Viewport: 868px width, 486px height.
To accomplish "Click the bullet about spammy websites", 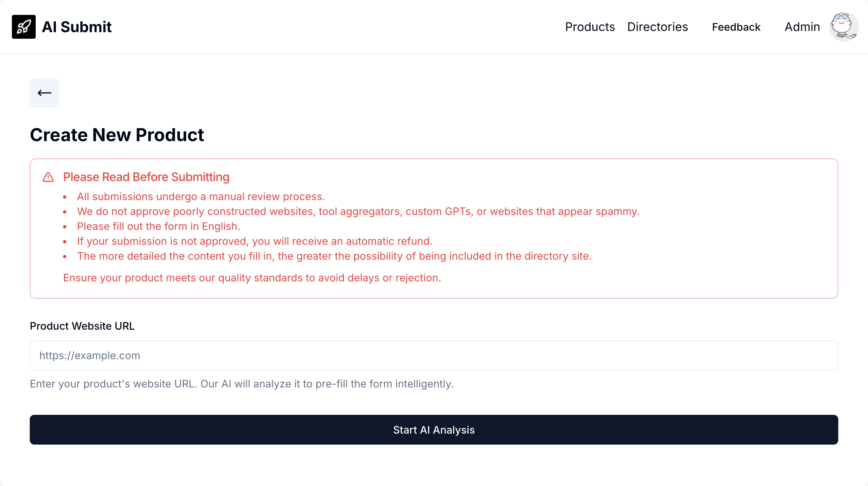I will coord(358,211).
